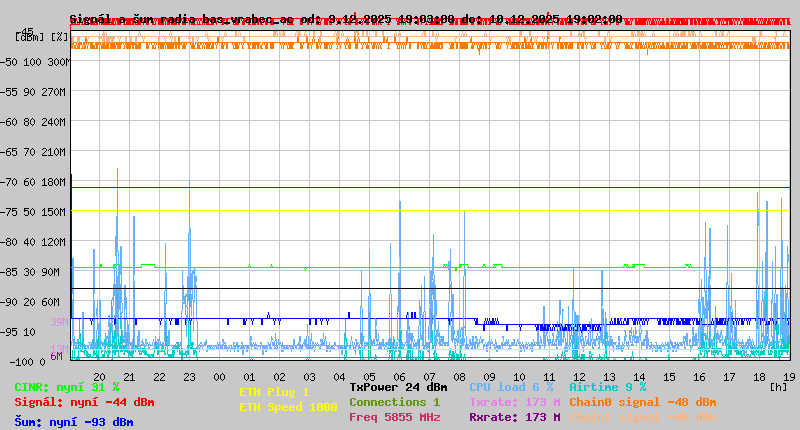Image resolution: width=800 pixels, height=430 pixels.
Task: Click the '05' hour label on time axis
Action: (x=369, y=377)
